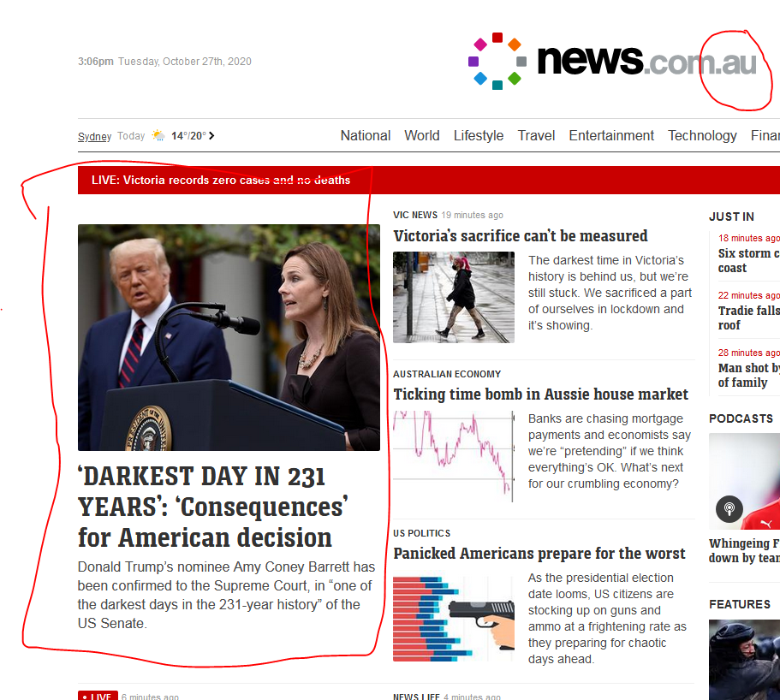Image resolution: width=780 pixels, height=700 pixels.
Task: Click the Banks chasing mortgage payments summary
Action: (610, 452)
